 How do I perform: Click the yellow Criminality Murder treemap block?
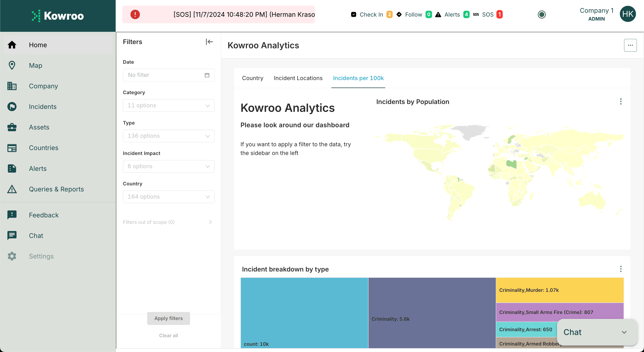(x=559, y=290)
